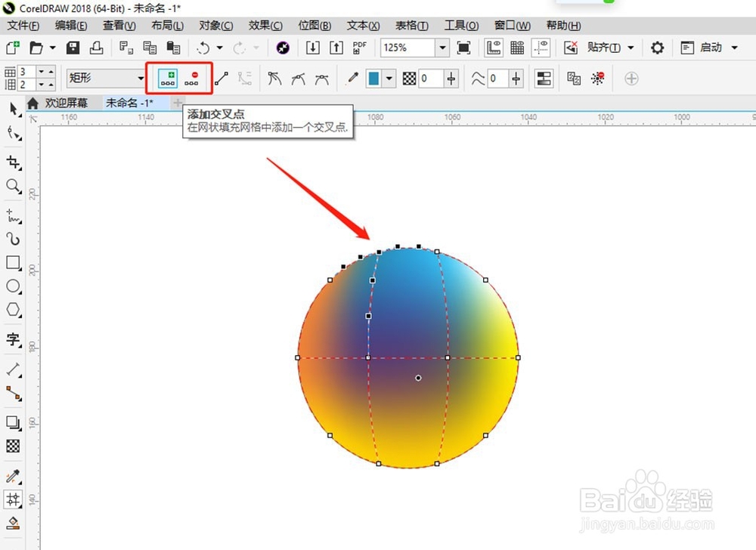The image size is (756, 550).
Task: Select the Text tool
Action: 14,339
